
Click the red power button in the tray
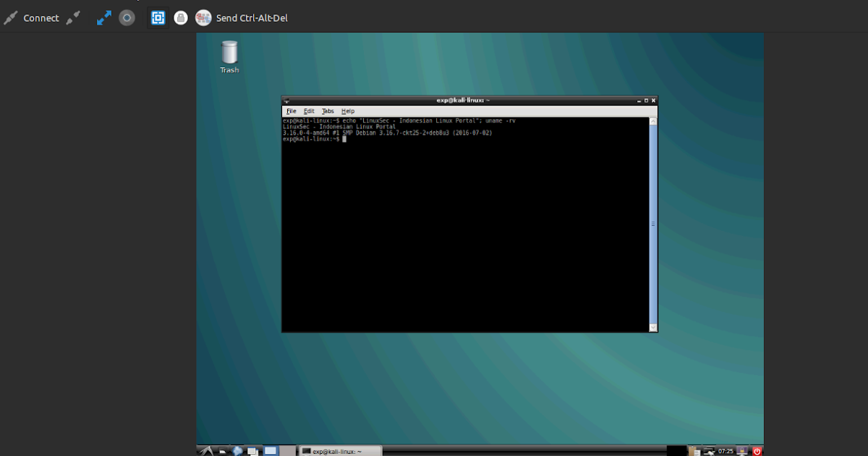(757, 450)
